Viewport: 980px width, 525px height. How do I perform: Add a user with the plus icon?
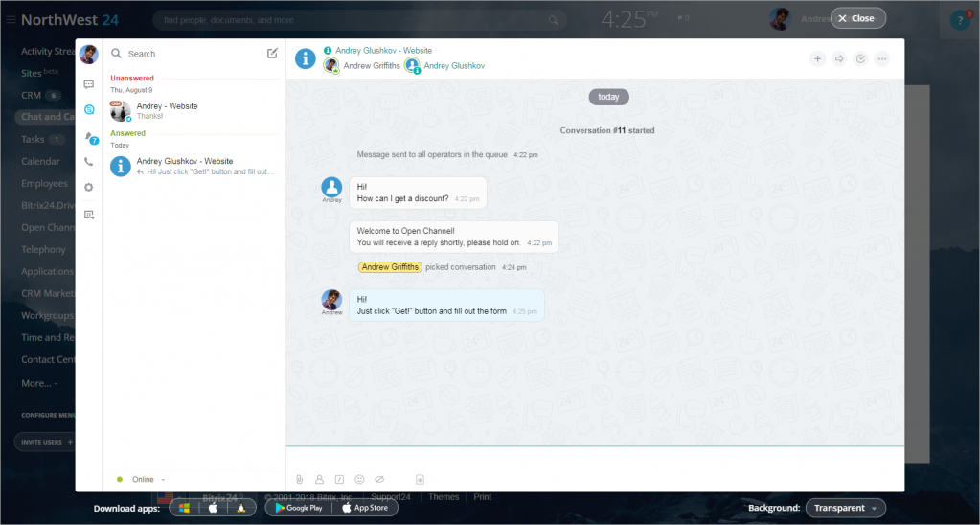(x=817, y=58)
